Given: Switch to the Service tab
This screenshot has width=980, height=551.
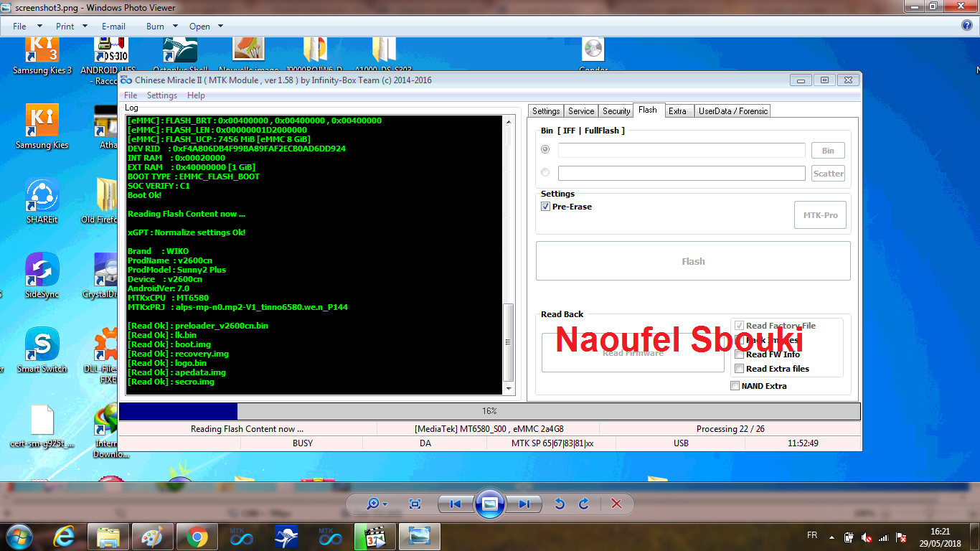Looking at the screenshot, I should (581, 110).
